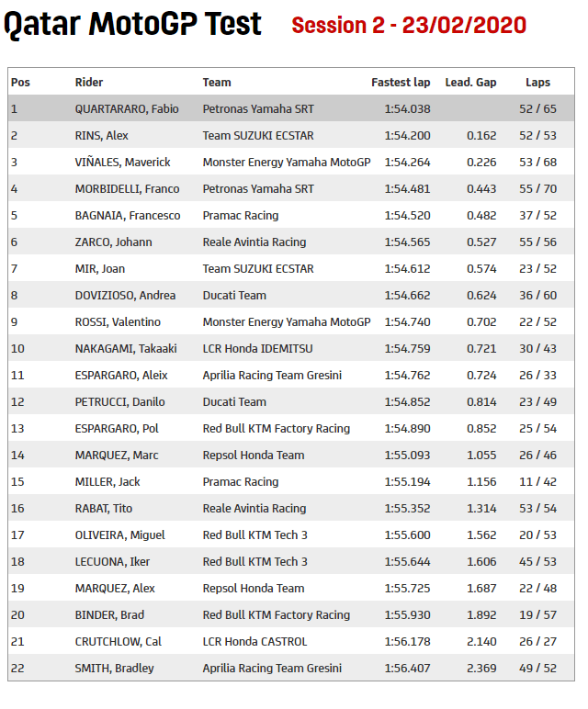Click the Team column header

pyautogui.click(x=217, y=82)
